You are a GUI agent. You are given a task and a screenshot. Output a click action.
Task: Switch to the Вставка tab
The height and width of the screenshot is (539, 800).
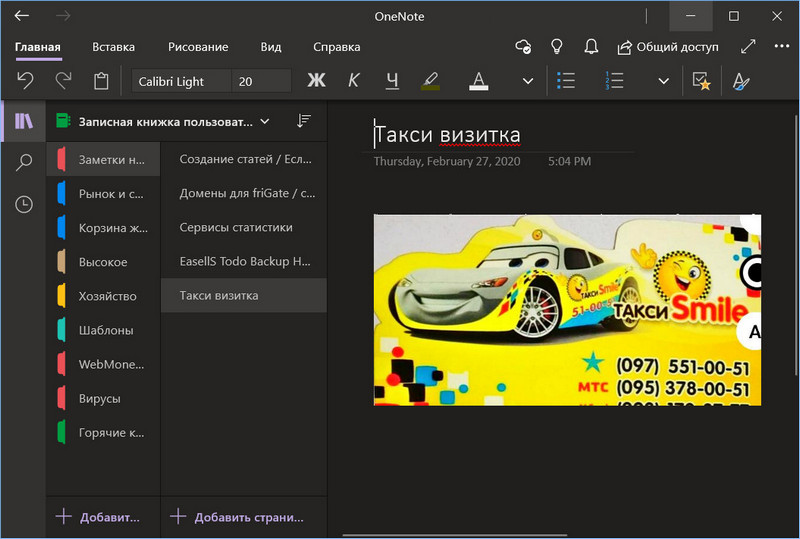[113, 47]
